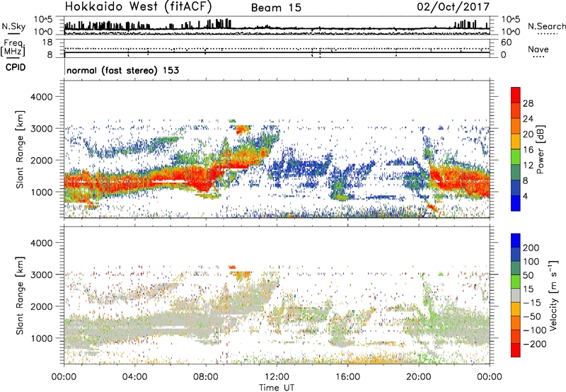The height and width of the screenshot is (392, 566).
Task: Click the '04:00' time axis tick label
Action: click(x=134, y=377)
